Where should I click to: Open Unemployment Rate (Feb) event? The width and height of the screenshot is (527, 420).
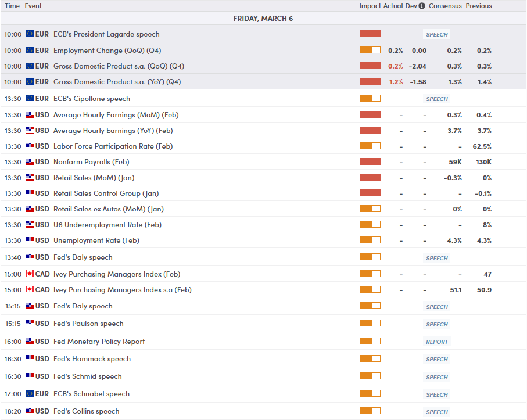pos(96,240)
